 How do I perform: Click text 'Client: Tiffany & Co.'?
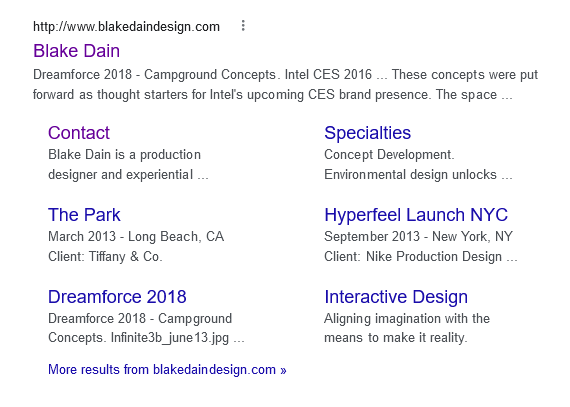105,257
